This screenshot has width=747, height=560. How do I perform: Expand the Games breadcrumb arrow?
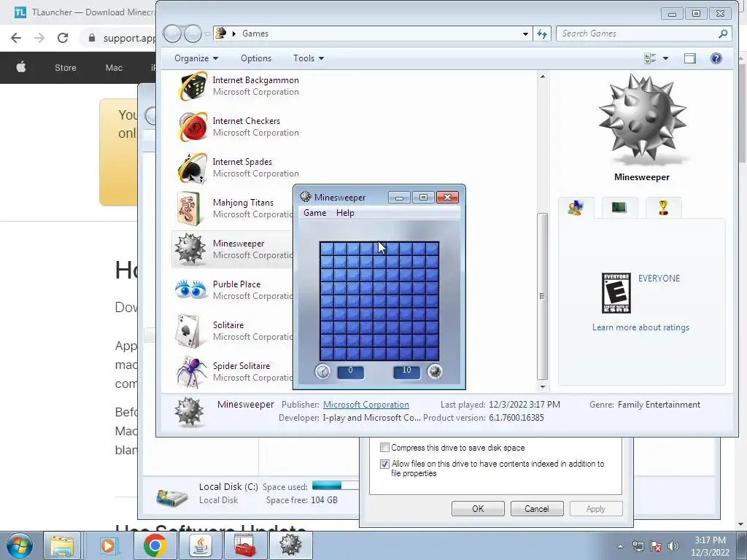pos(234,34)
